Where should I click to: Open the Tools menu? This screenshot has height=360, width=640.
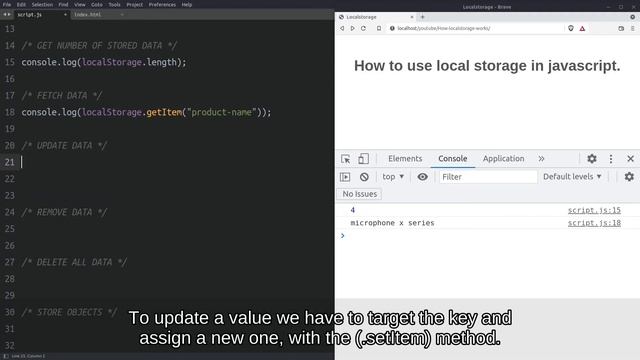click(x=114, y=4)
